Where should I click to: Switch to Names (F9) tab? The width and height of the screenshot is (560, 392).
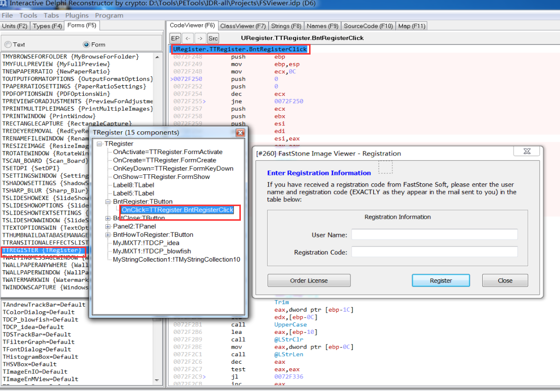point(323,26)
